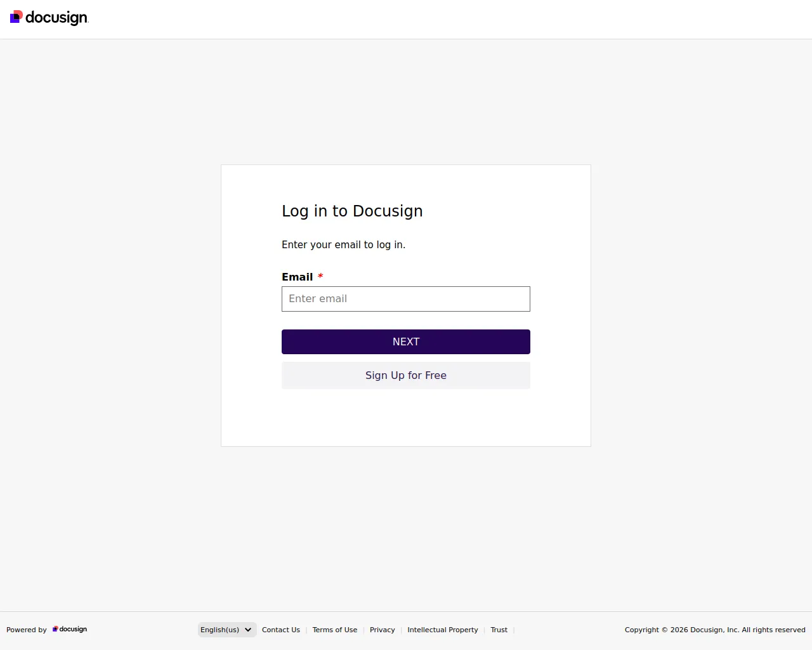Focus the Enter email input field
This screenshot has height=650, width=812.
coord(406,299)
